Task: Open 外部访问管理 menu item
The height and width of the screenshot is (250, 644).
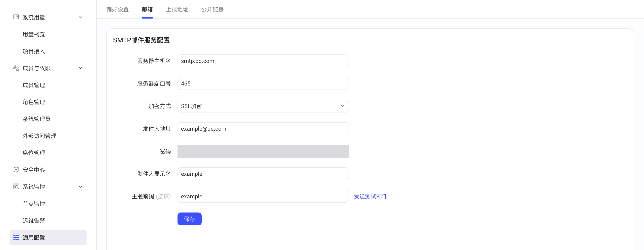Action: coord(39,136)
